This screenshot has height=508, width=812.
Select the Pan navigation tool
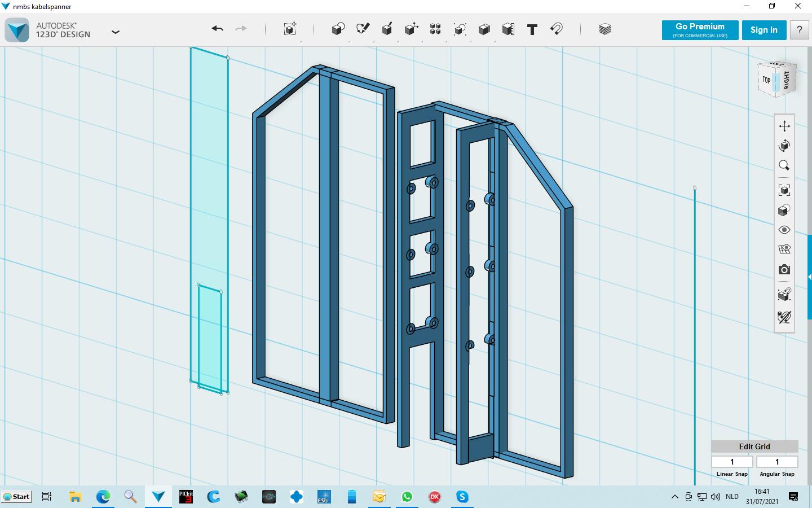click(784, 126)
